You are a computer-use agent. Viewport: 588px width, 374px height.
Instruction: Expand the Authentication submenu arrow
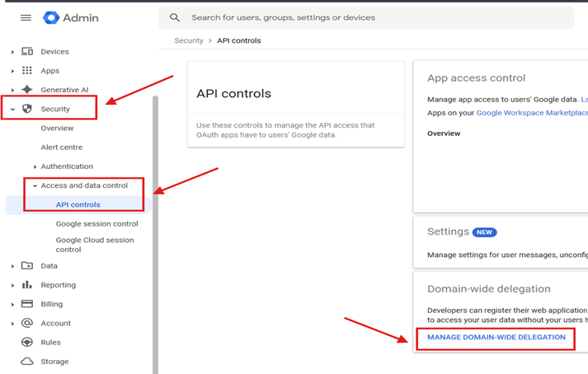(x=35, y=166)
